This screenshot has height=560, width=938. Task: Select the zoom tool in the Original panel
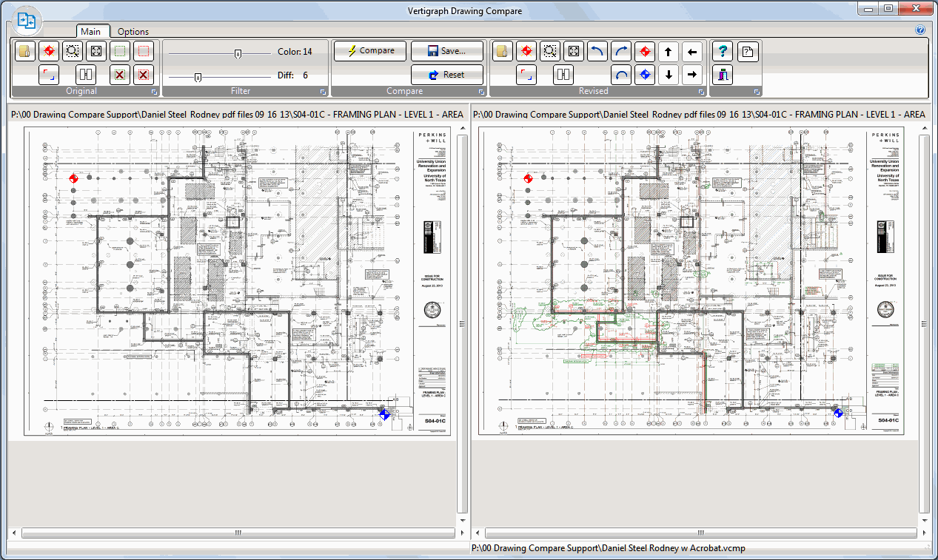72,51
